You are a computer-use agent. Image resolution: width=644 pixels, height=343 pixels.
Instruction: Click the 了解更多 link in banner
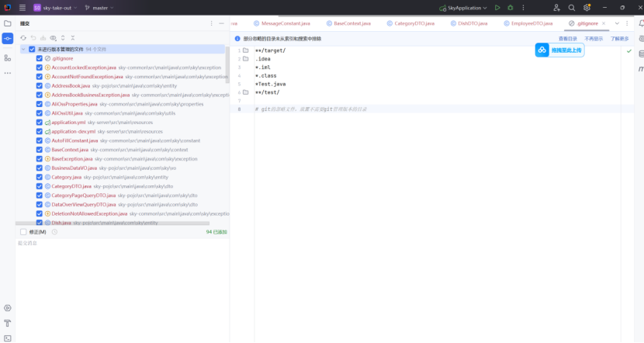(x=619, y=39)
